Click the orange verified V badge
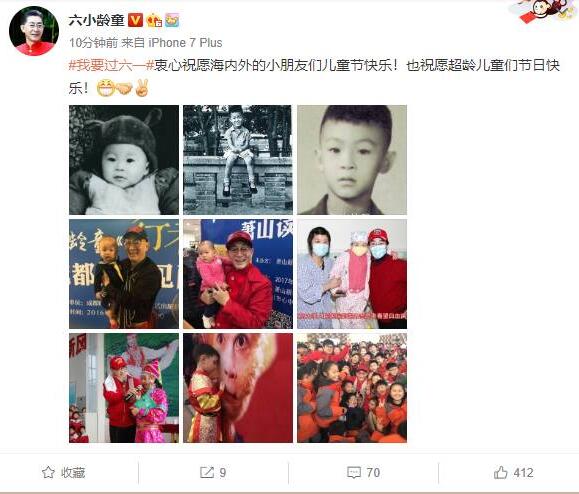Screen dimensions: 579x494 [x=135, y=20]
